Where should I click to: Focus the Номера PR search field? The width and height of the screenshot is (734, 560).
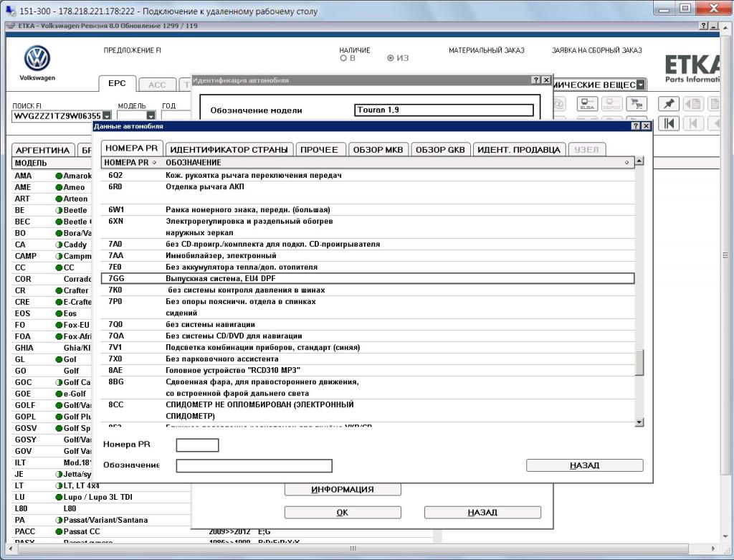tap(197, 445)
